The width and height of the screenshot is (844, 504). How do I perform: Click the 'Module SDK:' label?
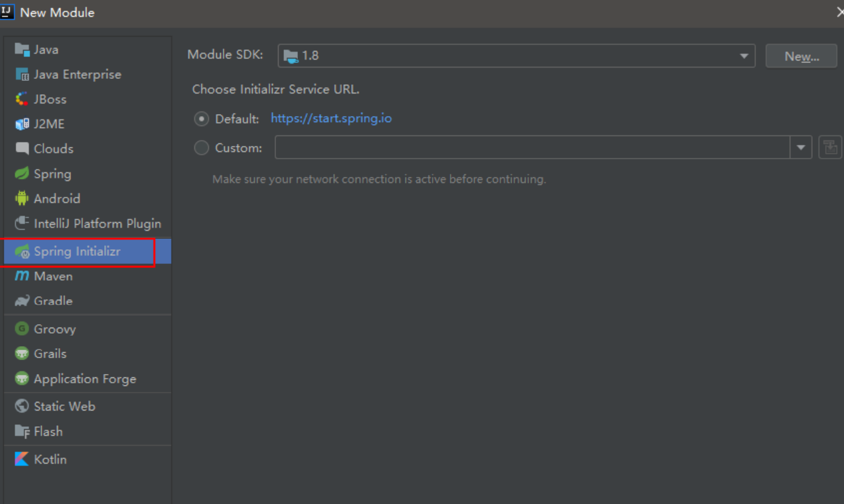(225, 55)
